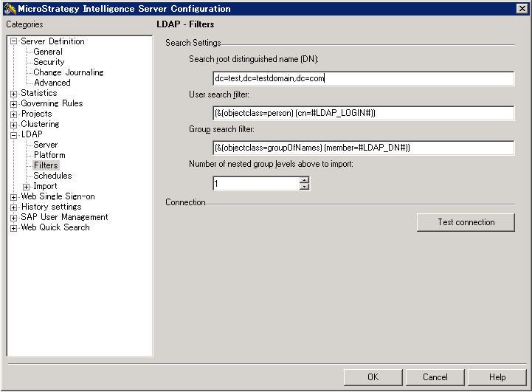Open the LDAP Platform page
The height and width of the screenshot is (392, 532).
[49, 156]
